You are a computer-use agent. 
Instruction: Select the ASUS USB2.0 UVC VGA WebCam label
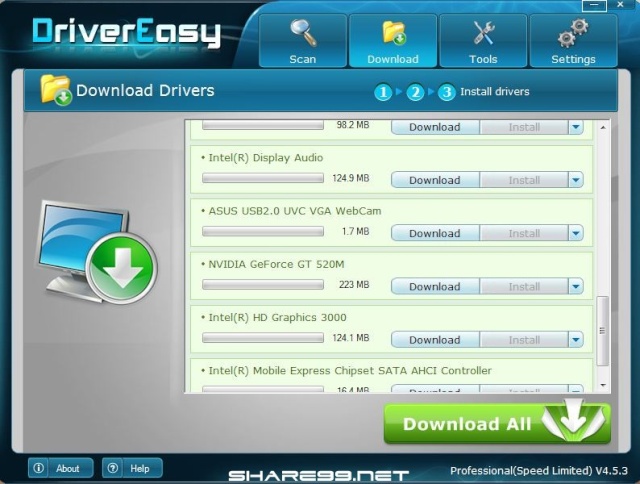[x=295, y=211]
